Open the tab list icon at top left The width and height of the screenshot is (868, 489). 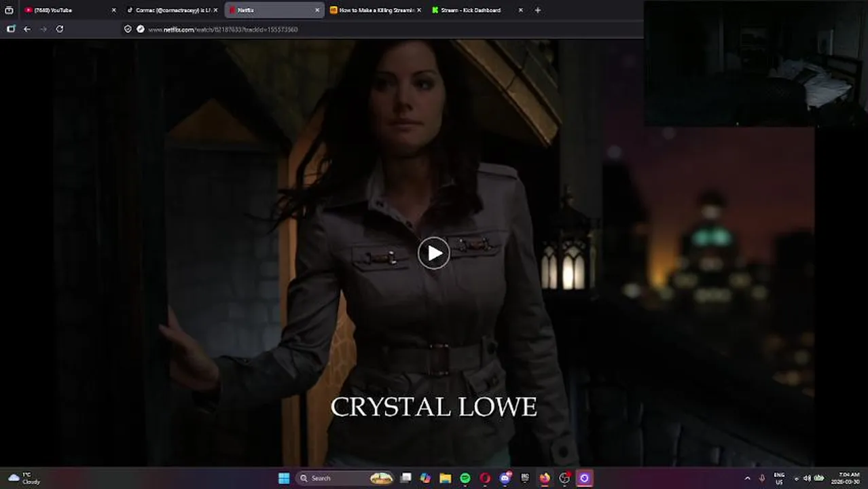pos(9,10)
